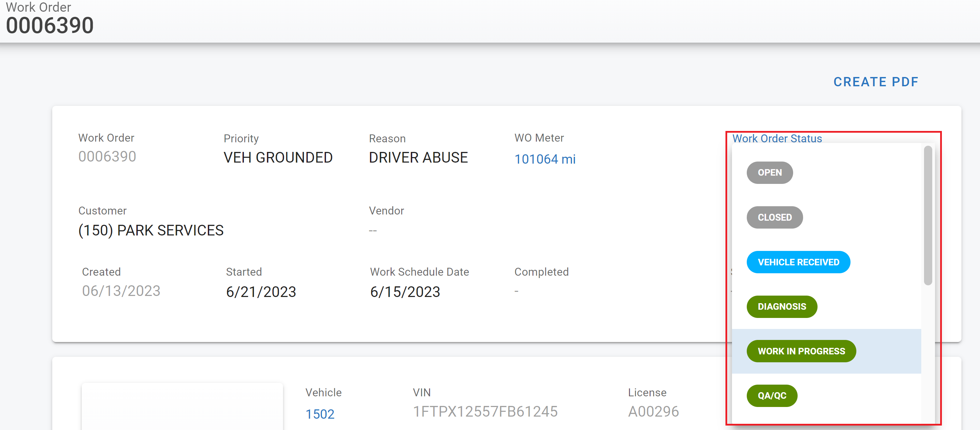Choose VEHICLE RECEIVED status
Screen dimensions: 980x430
[x=798, y=262]
